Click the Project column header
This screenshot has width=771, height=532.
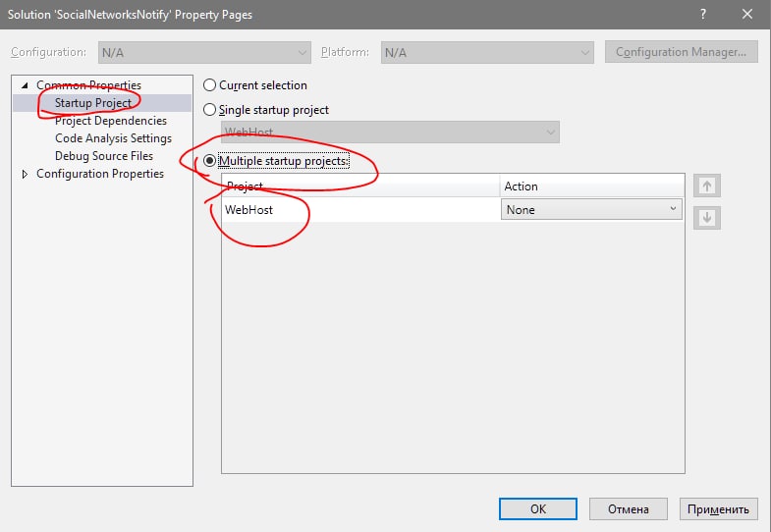pos(360,186)
